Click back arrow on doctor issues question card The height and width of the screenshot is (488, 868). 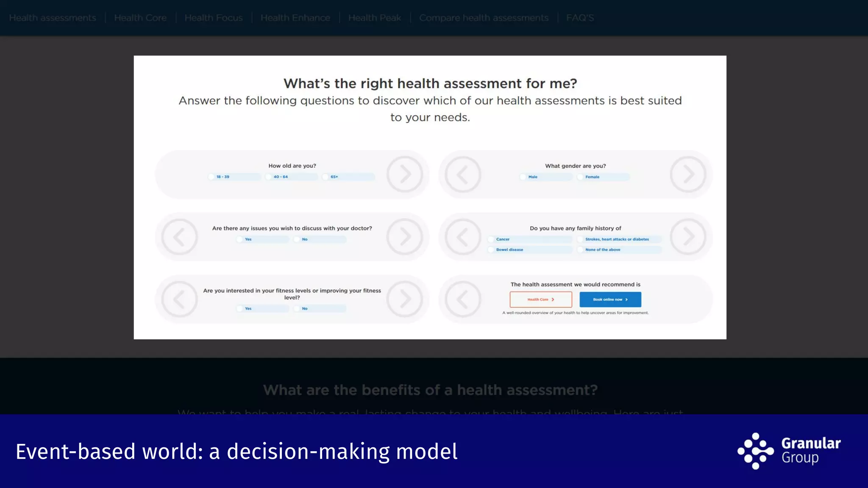click(179, 236)
